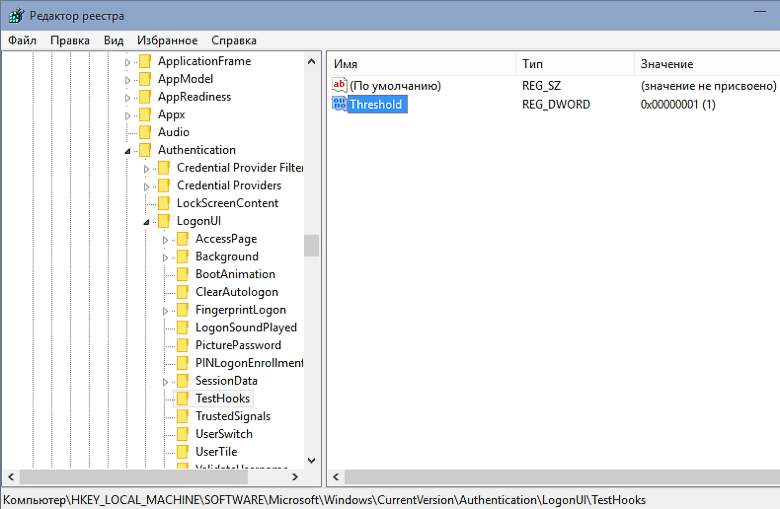Expand the Background tree node

click(x=165, y=258)
